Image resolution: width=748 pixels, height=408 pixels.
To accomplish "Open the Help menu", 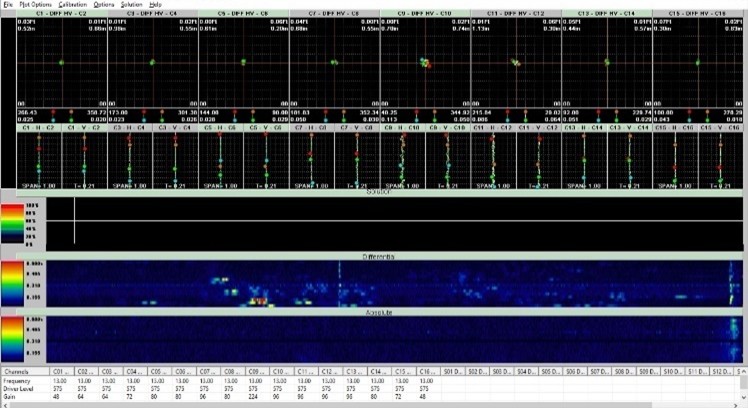I will [x=155, y=5].
